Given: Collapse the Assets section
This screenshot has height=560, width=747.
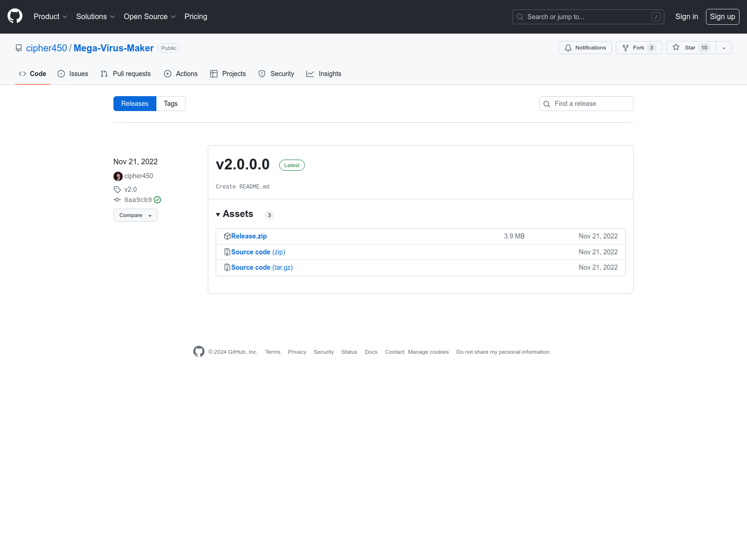Looking at the screenshot, I should 234,214.
